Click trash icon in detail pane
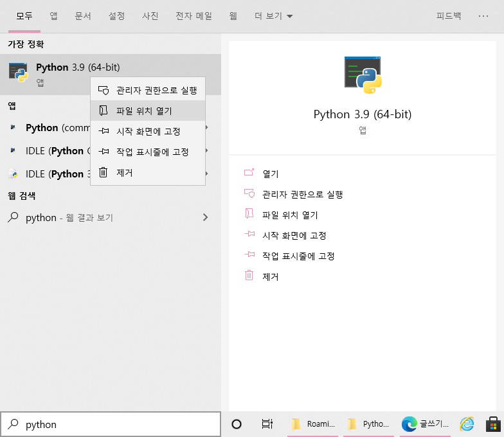The image size is (504, 437). click(x=249, y=275)
